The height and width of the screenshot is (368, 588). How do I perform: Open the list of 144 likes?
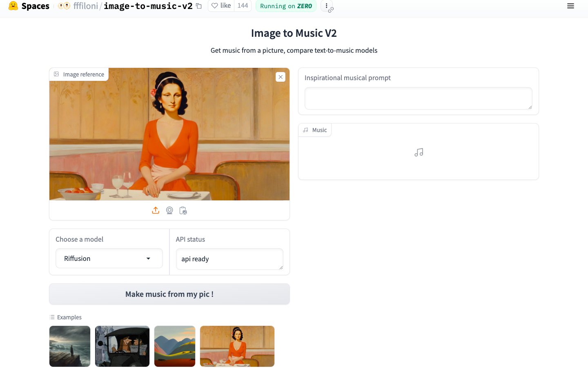(x=243, y=6)
